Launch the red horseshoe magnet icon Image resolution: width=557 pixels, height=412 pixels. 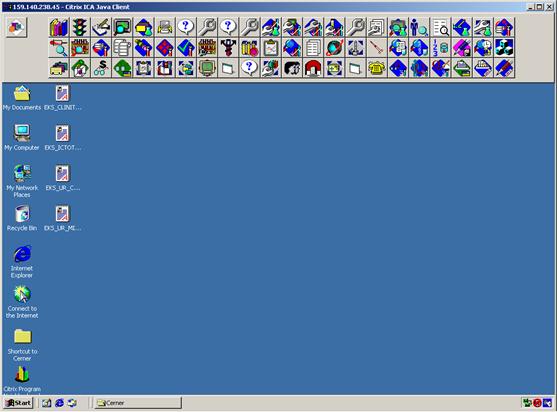click(x=313, y=68)
